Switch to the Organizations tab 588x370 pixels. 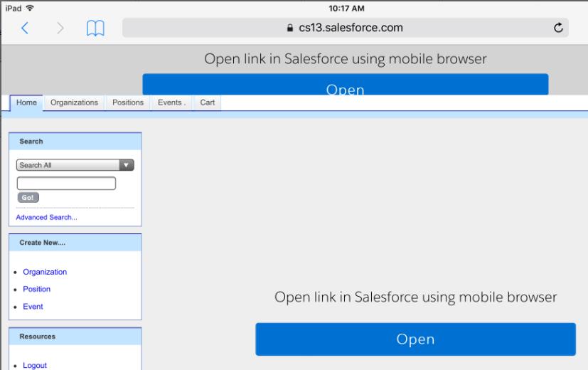click(74, 103)
